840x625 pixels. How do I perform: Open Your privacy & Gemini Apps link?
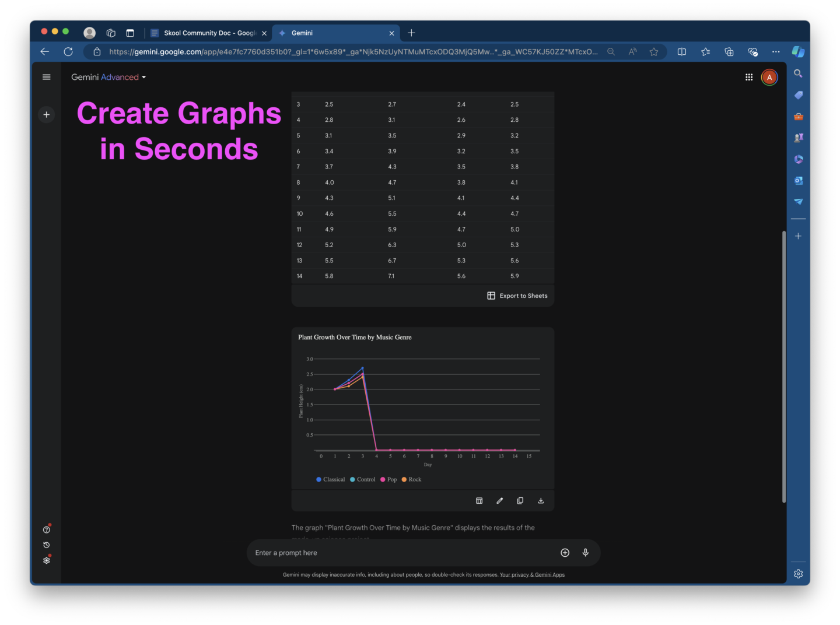(x=532, y=575)
